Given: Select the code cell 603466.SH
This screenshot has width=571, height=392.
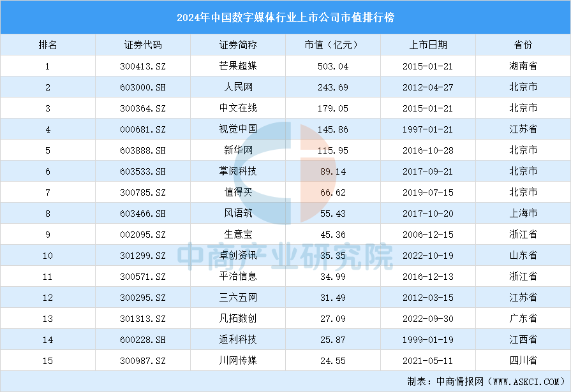Looking at the screenshot, I should click(143, 214).
